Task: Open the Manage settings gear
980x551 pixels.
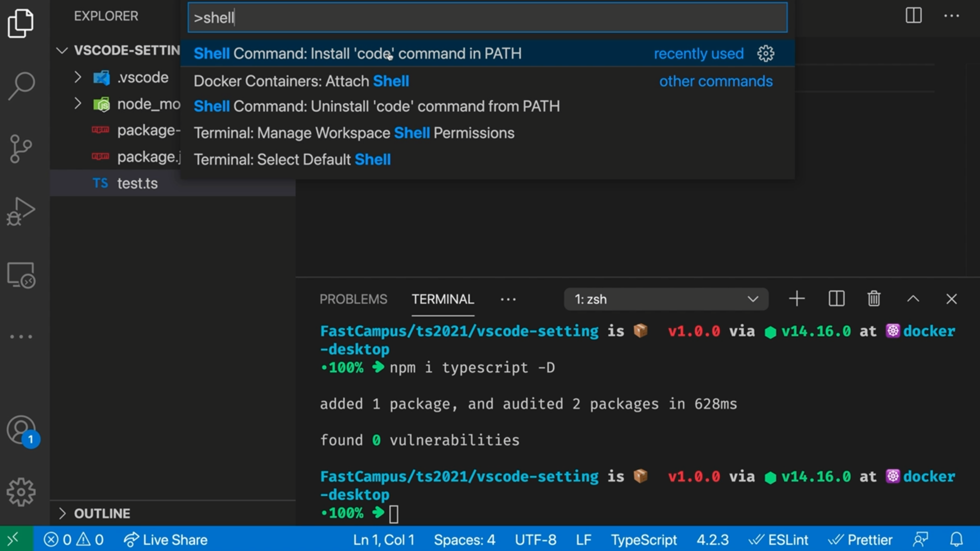Action: [21, 492]
